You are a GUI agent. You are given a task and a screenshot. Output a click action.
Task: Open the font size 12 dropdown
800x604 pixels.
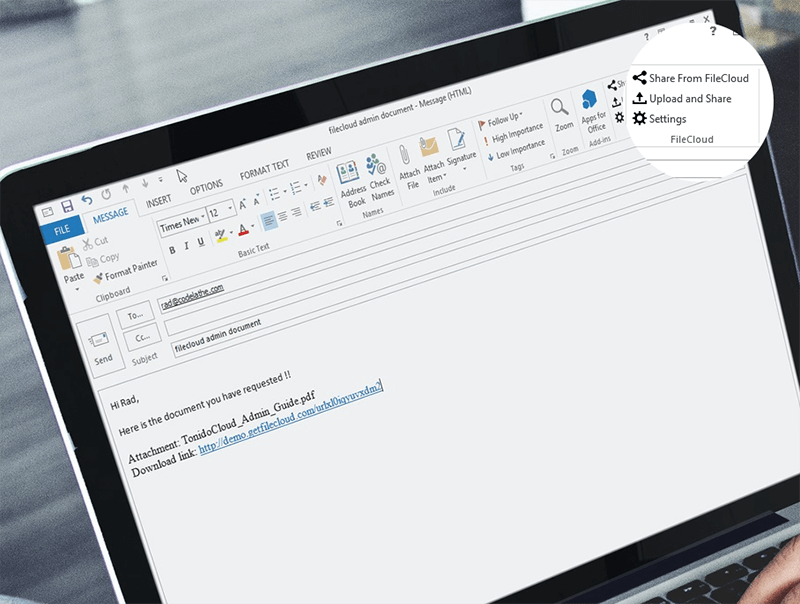[231, 208]
